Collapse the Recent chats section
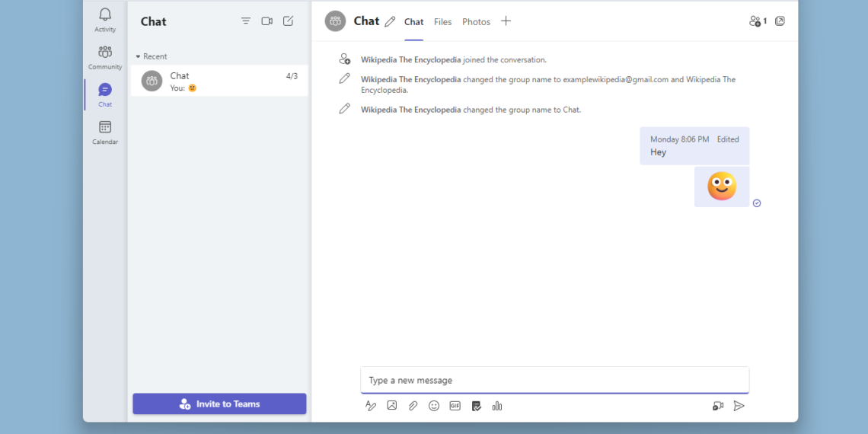868x434 pixels. 151,56
